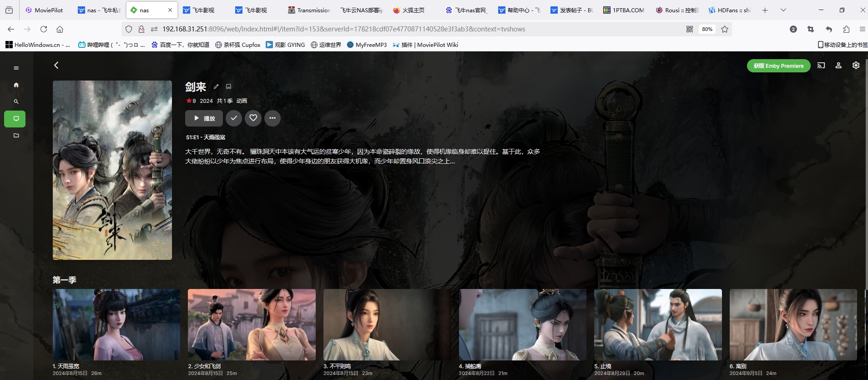
Task: Open browser extensions puzzle icon
Action: click(x=846, y=29)
